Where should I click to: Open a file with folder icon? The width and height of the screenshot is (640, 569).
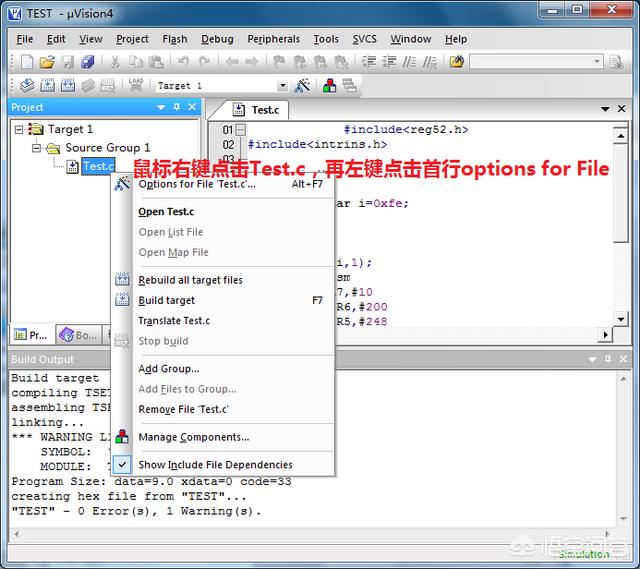(x=47, y=62)
